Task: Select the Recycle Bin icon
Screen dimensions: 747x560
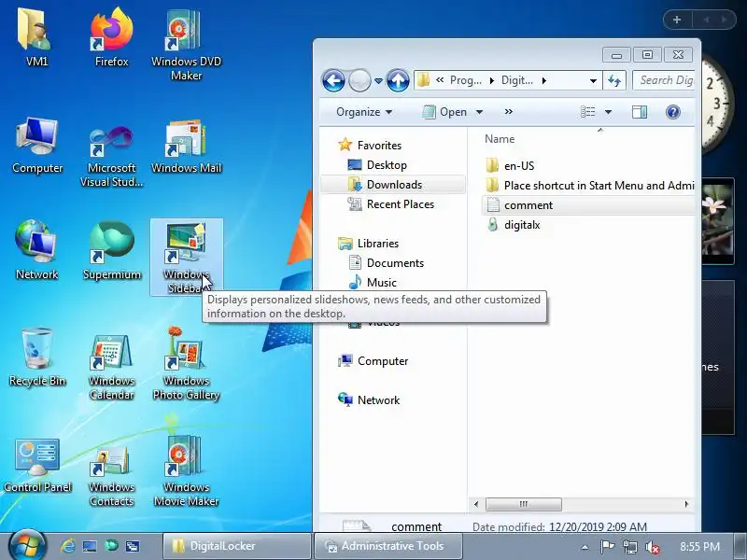Action: (x=37, y=357)
